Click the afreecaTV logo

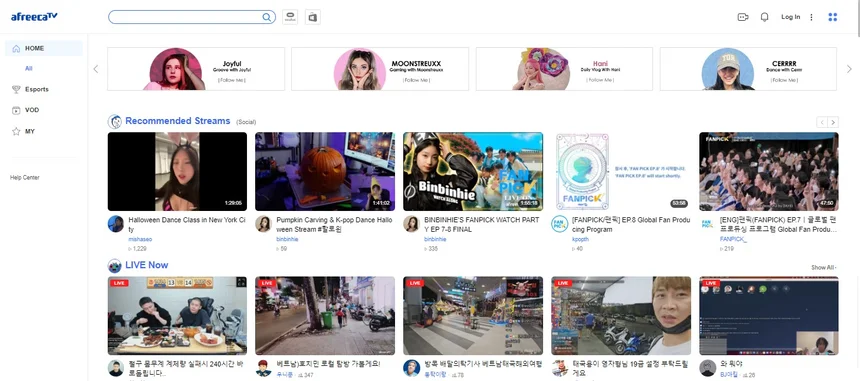click(34, 17)
